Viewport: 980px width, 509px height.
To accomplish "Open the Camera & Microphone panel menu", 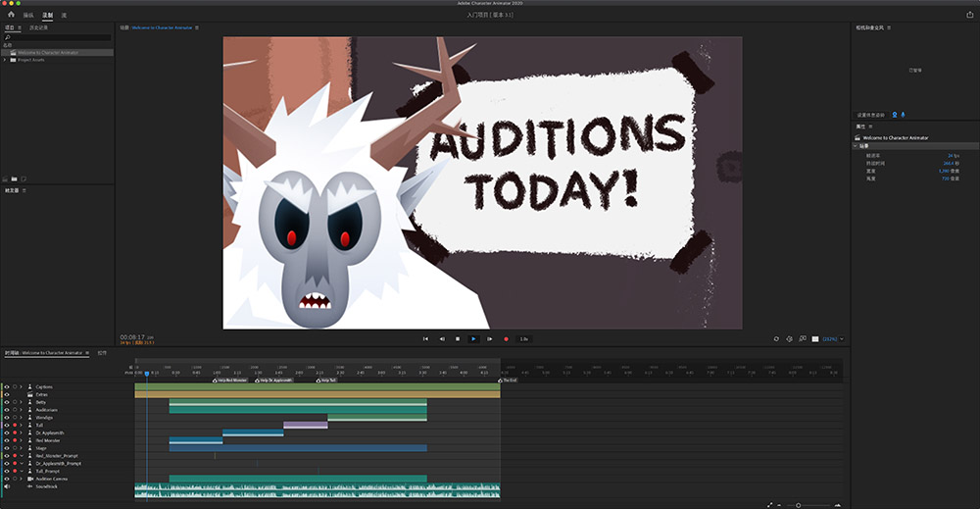I will pyautogui.click(x=889, y=27).
